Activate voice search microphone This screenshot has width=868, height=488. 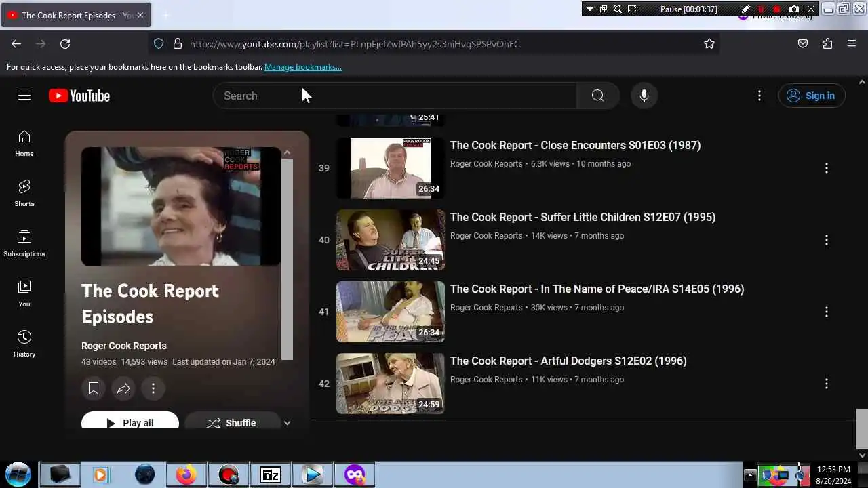pos(644,96)
